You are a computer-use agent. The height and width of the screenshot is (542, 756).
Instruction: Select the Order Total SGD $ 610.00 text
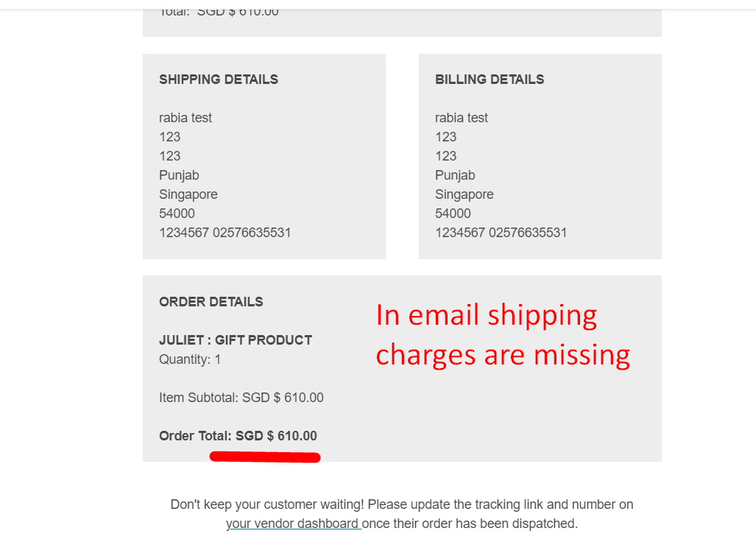pos(239,436)
